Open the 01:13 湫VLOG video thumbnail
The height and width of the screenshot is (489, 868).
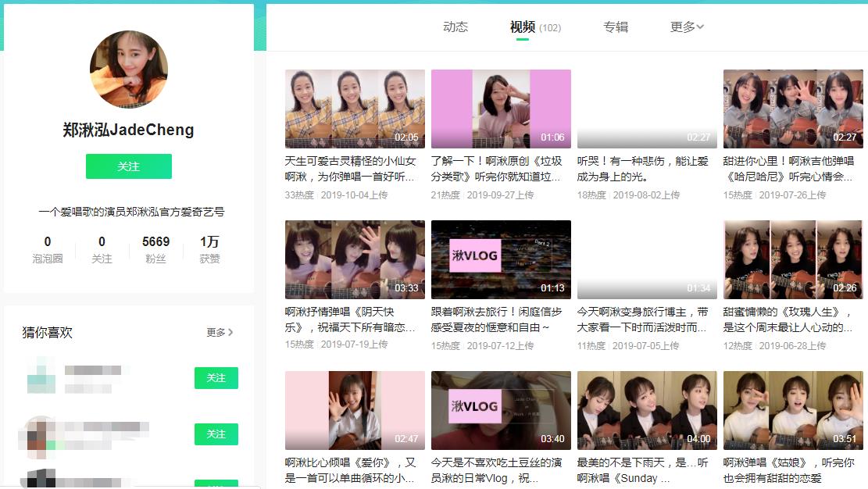[501, 259]
